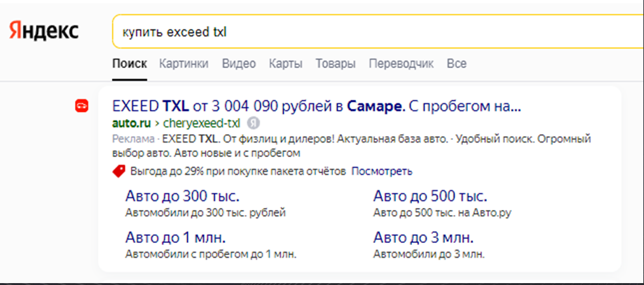Switch to the Картинки tab

tap(184, 64)
